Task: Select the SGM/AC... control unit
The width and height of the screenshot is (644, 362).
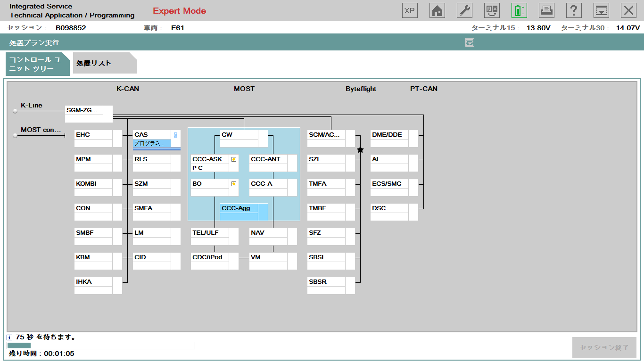Action: coord(331,139)
